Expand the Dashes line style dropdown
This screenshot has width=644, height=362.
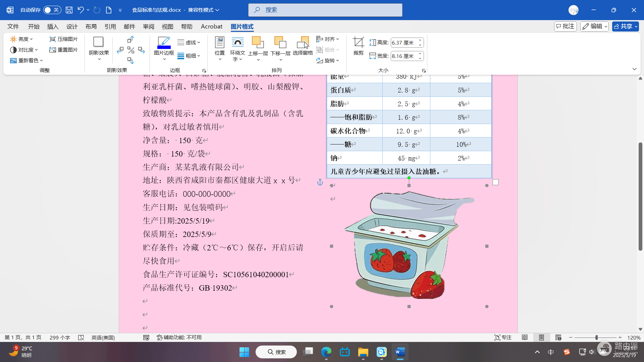[x=189, y=43]
